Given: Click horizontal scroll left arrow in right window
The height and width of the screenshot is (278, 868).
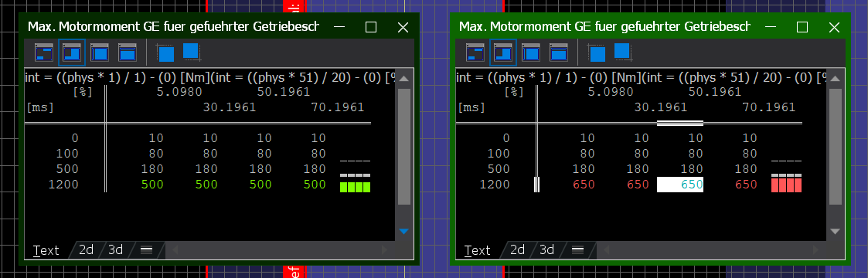Looking at the screenshot, I should click(x=606, y=250).
